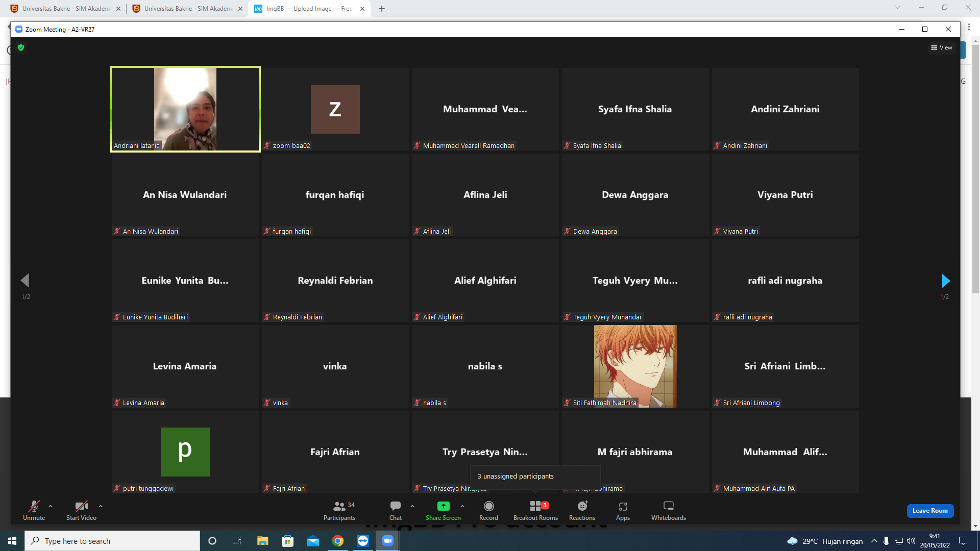
Task: Select vinka's participant tile
Action: [335, 366]
